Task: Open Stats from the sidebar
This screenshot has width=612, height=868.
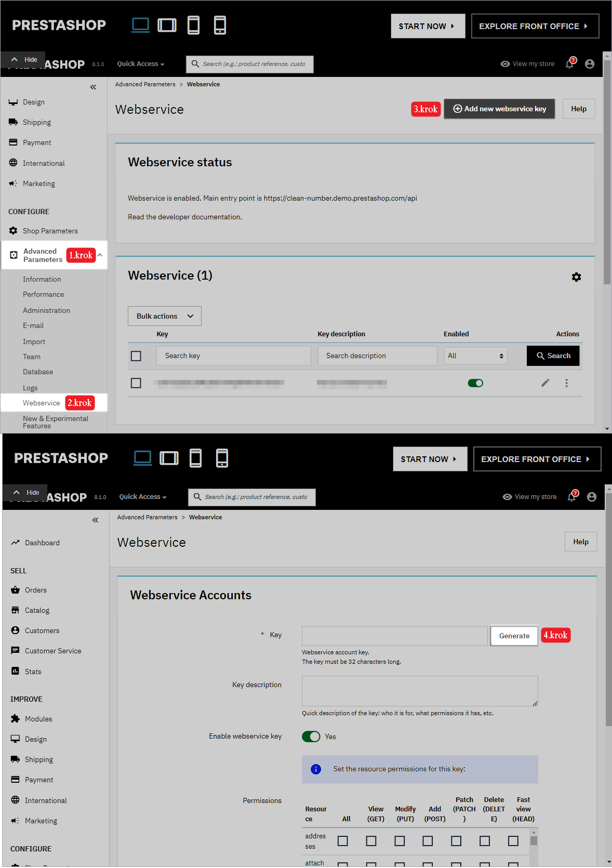Action: coord(33,672)
